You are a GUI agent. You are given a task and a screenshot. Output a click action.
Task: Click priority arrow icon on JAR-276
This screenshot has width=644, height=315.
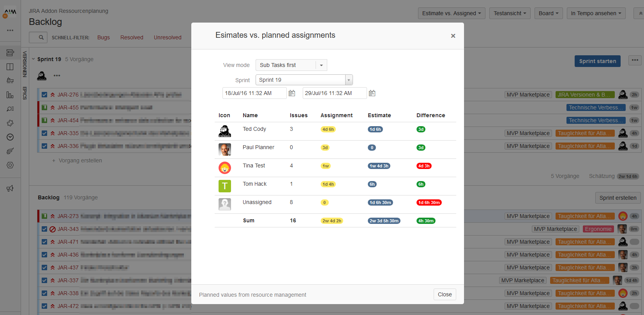(53, 95)
